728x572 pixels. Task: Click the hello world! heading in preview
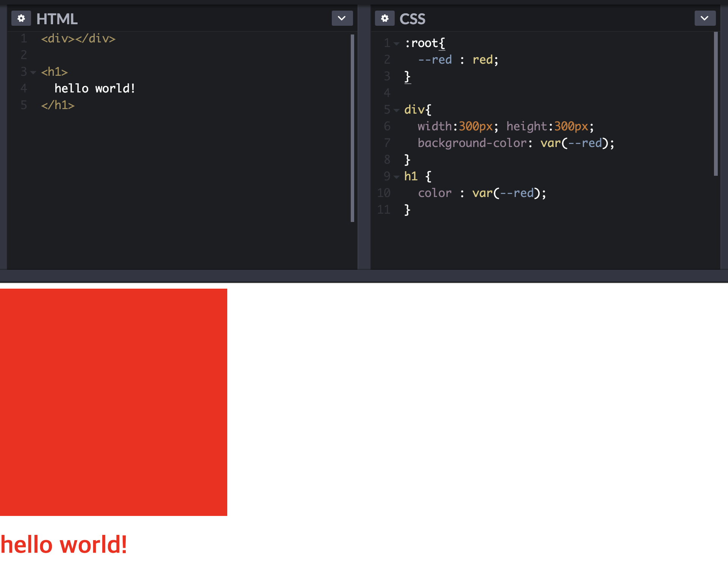click(x=64, y=544)
